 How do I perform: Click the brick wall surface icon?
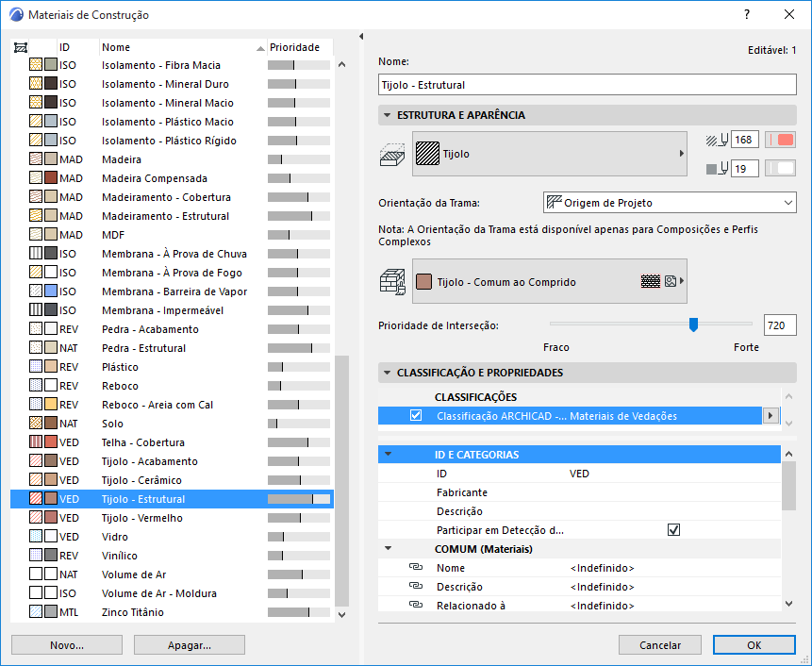392,282
